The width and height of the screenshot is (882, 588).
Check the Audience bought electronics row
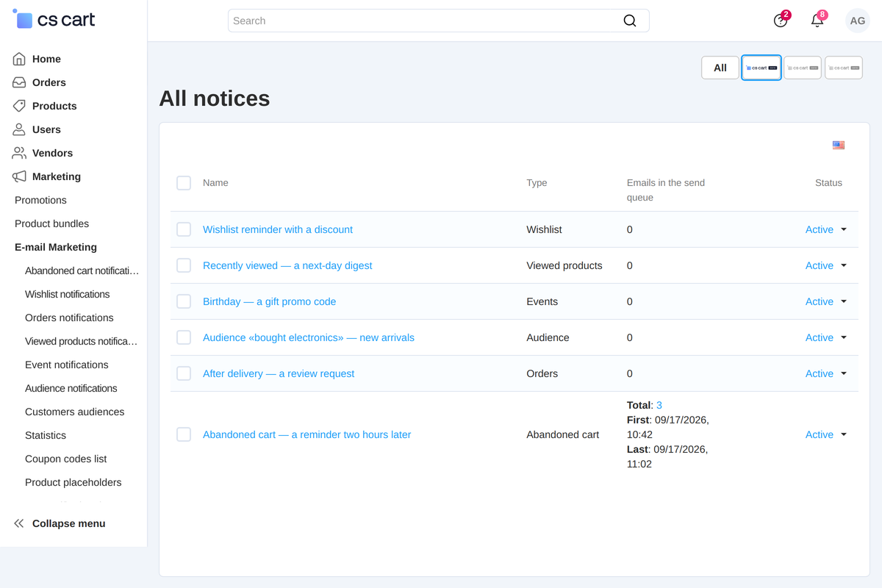(184, 337)
